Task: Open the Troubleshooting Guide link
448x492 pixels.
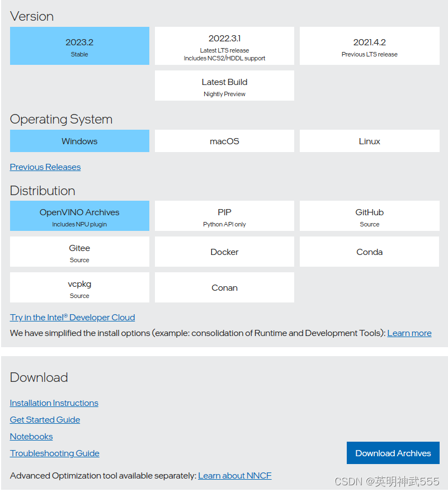Action: [55, 453]
